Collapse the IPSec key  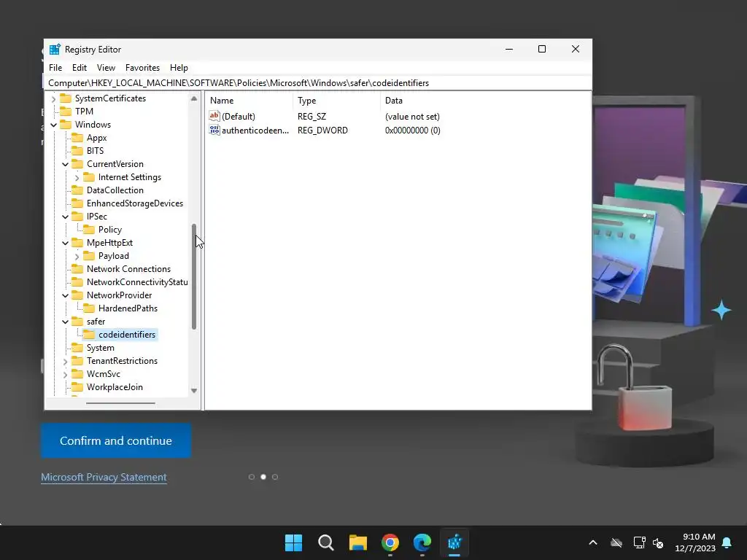tap(65, 217)
